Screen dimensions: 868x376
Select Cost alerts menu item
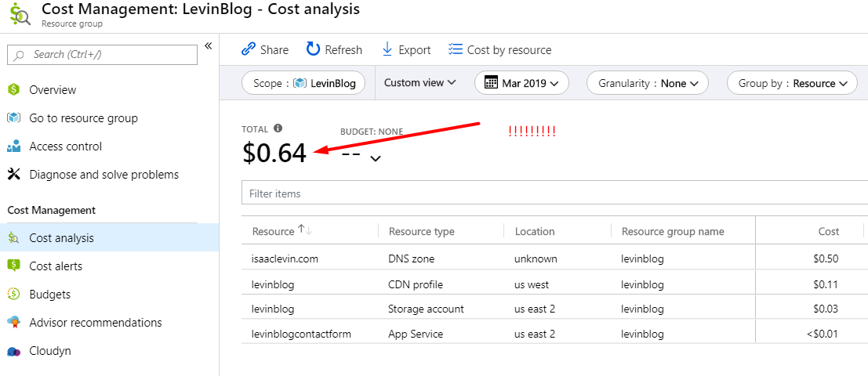tap(56, 266)
